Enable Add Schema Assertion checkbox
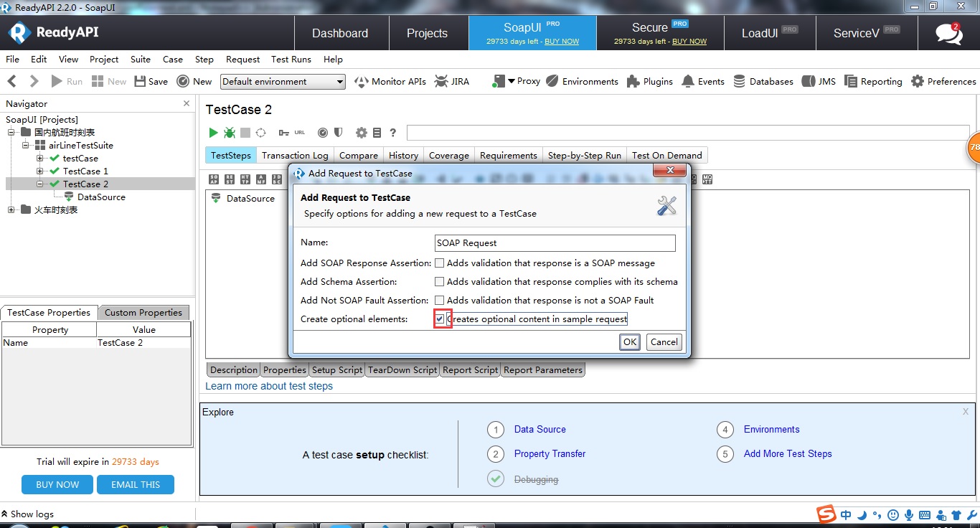Viewport: 980px width, 528px height. click(439, 282)
